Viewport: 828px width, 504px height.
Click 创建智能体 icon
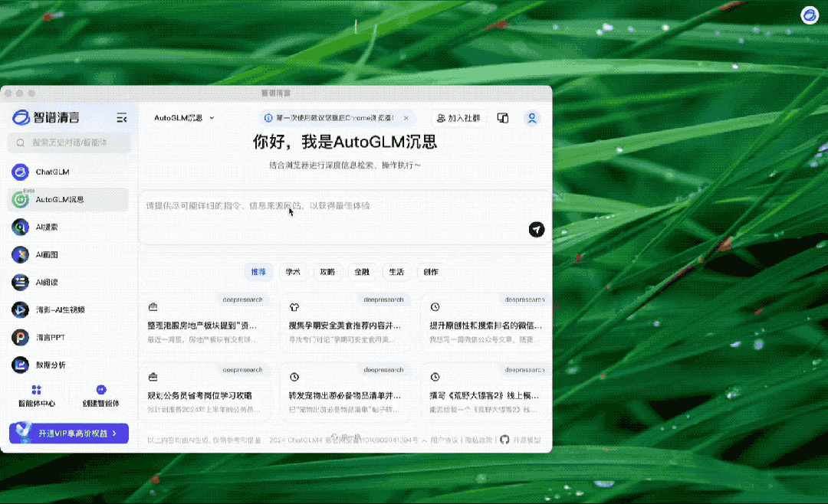(101, 389)
